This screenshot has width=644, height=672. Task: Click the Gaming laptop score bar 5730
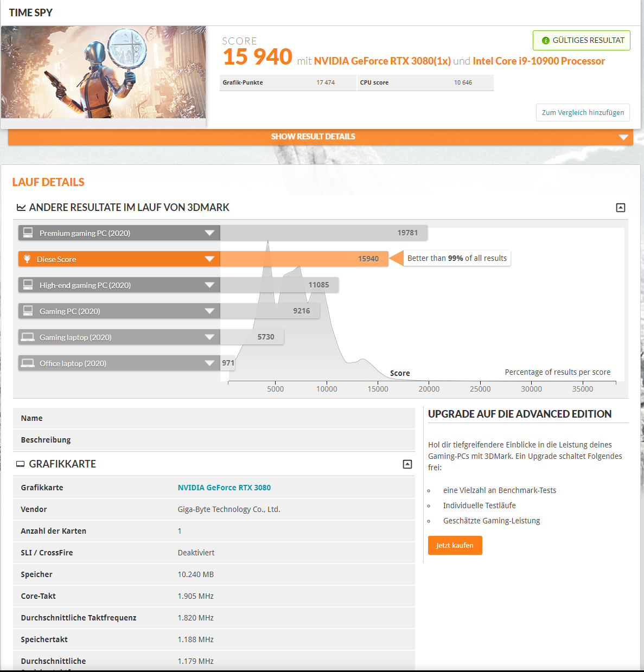click(x=252, y=337)
